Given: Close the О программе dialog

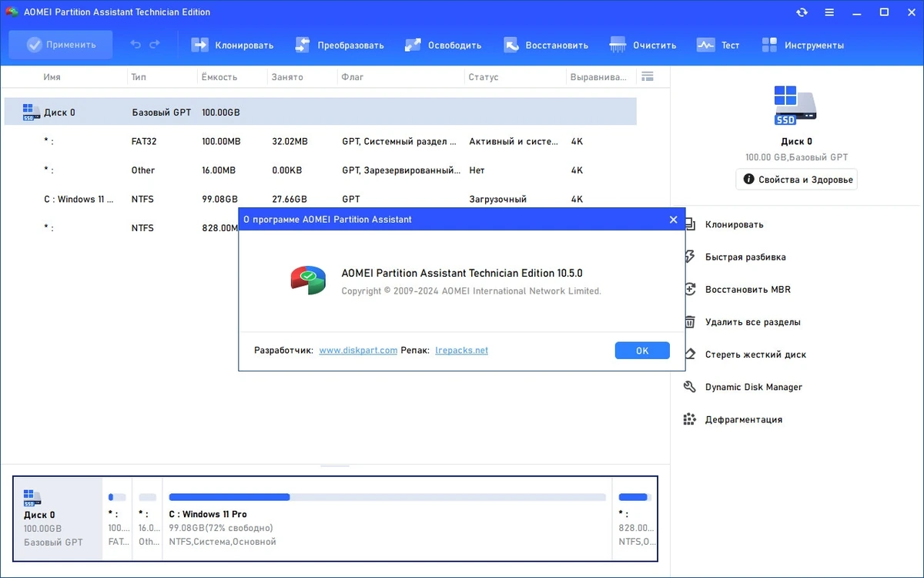Looking at the screenshot, I should (x=673, y=220).
